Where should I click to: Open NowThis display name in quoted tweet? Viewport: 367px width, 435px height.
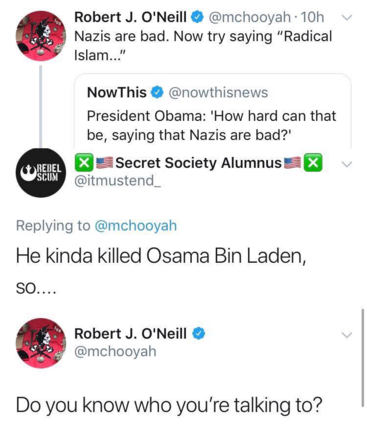(x=117, y=92)
